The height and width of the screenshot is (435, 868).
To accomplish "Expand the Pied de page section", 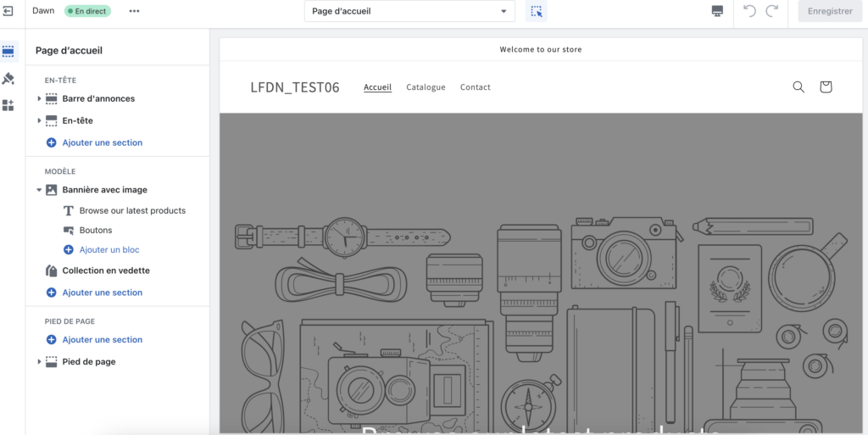I will pos(39,362).
